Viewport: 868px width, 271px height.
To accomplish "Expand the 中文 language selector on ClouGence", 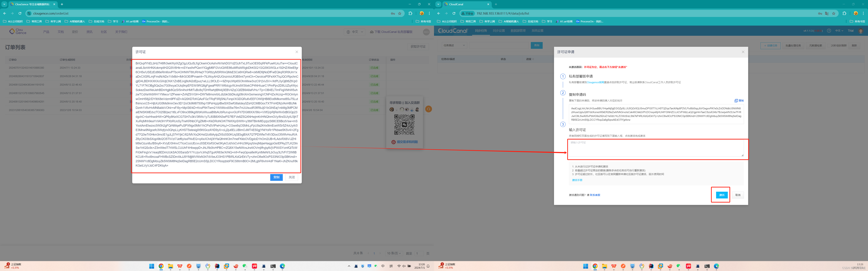I will (355, 32).
